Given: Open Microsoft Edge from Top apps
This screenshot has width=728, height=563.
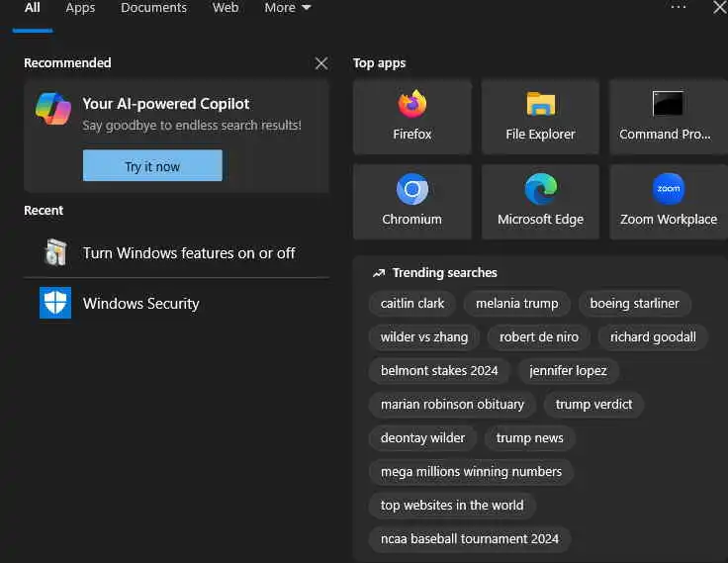Looking at the screenshot, I should (540, 189).
